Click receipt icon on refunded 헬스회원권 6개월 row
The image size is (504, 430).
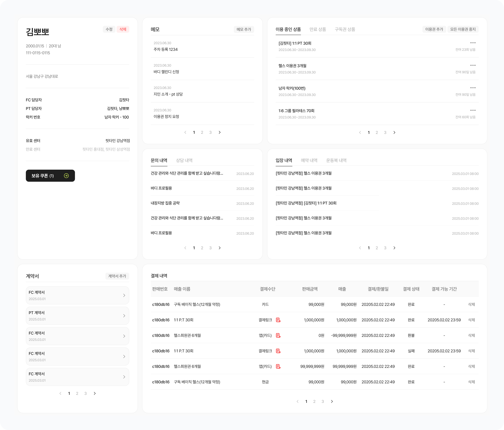(278, 335)
